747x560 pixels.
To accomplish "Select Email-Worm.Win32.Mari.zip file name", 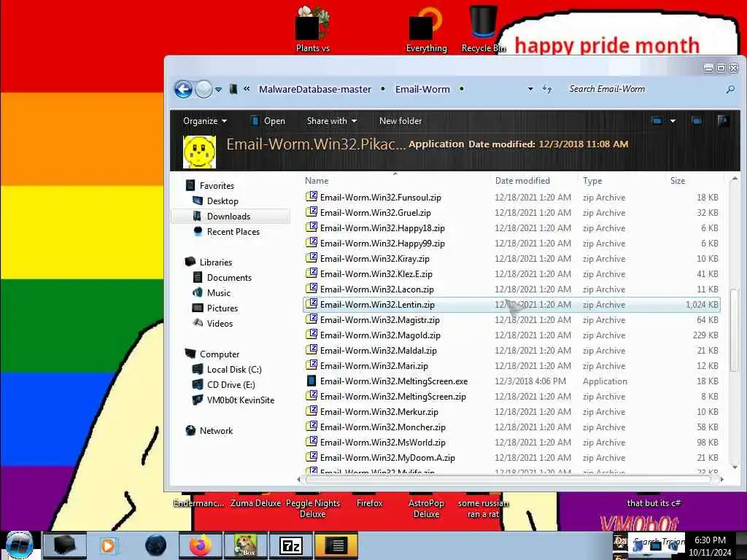I will pos(374,366).
